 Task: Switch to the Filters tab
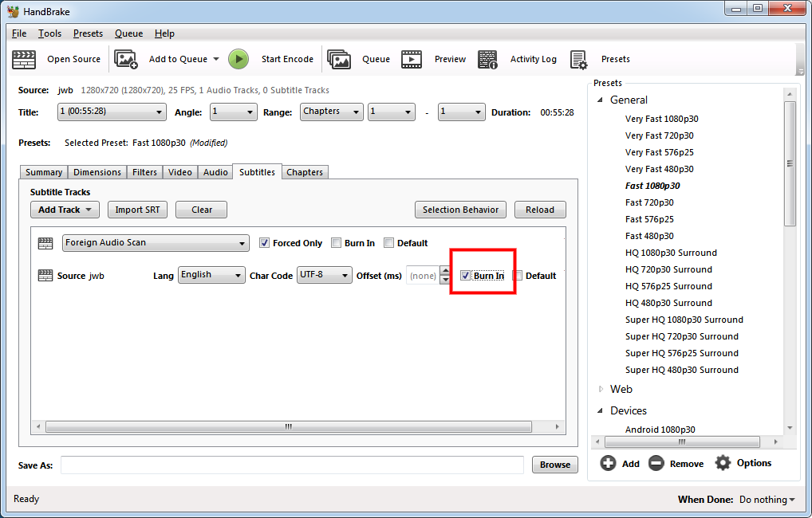coord(144,172)
